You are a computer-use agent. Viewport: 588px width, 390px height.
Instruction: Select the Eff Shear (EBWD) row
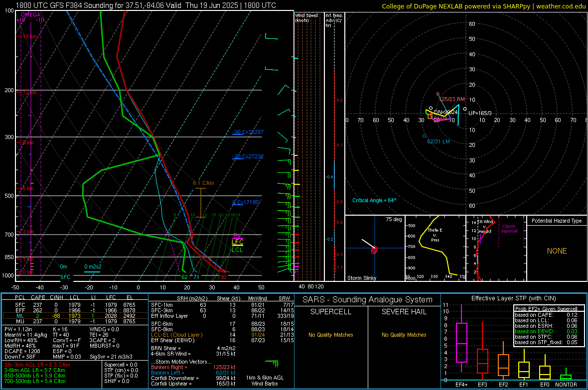point(222,340)
